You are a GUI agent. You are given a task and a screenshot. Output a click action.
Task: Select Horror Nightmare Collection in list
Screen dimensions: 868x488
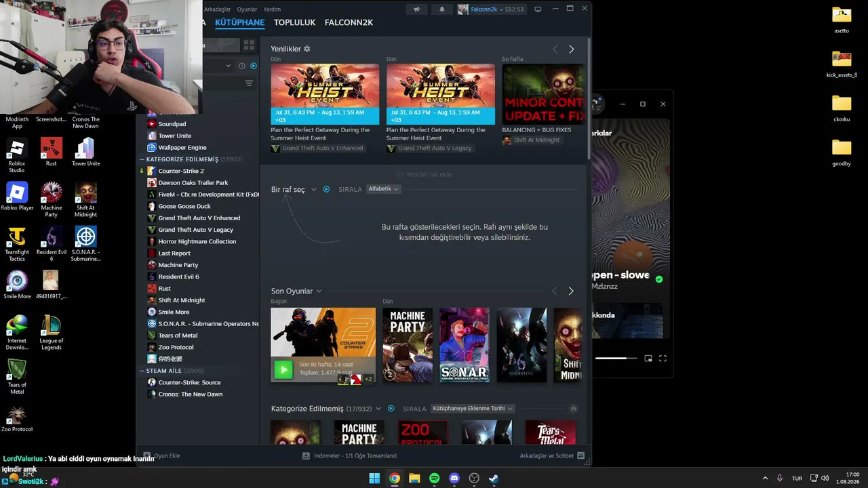[x=197, y=241]
